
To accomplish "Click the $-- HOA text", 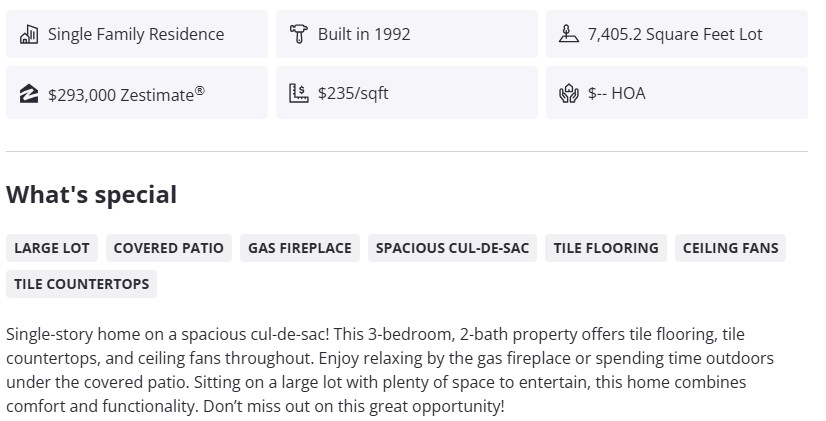I will pyautogui.click(x=616, y=94).
